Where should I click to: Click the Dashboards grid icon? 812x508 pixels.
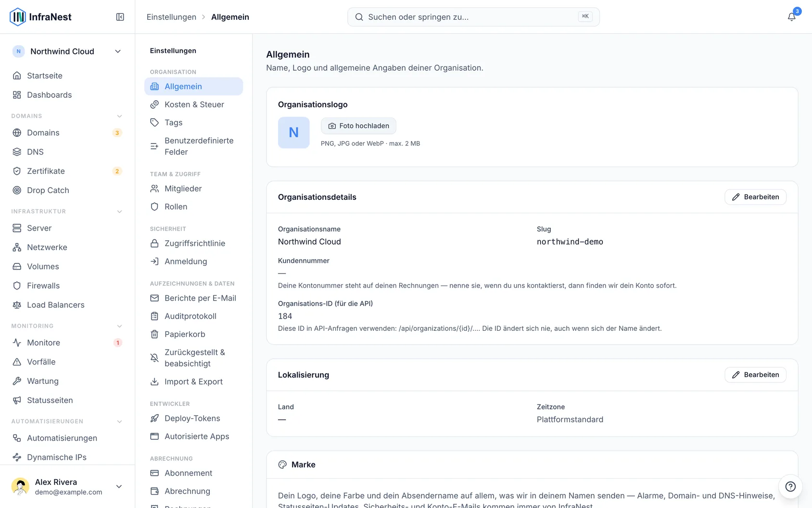click(x=17, y=95)
